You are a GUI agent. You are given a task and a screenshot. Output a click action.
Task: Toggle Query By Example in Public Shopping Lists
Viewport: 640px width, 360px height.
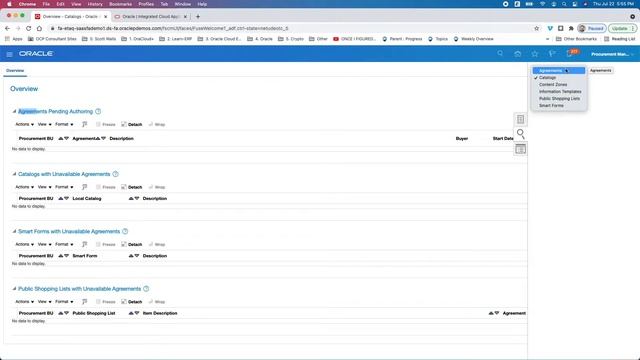(x=84, y=302)
